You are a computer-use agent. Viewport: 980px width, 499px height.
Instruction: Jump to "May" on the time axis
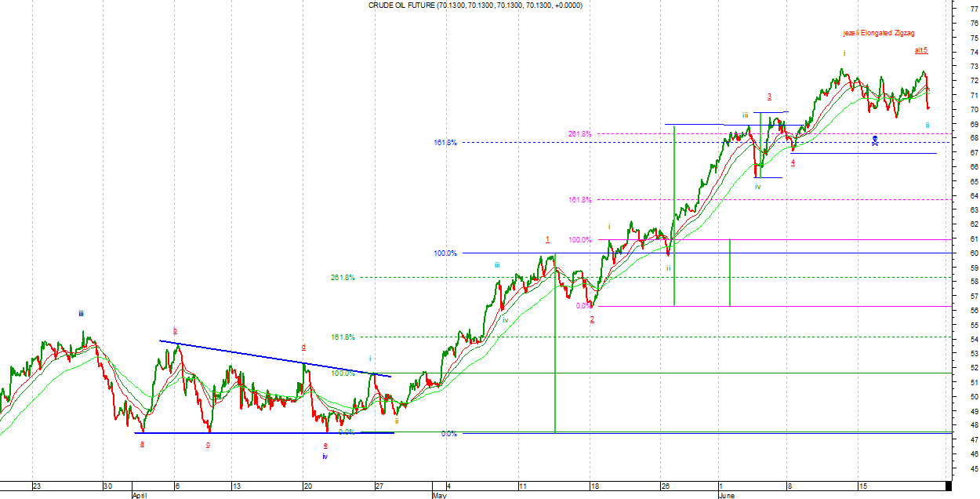coord(440,496)
